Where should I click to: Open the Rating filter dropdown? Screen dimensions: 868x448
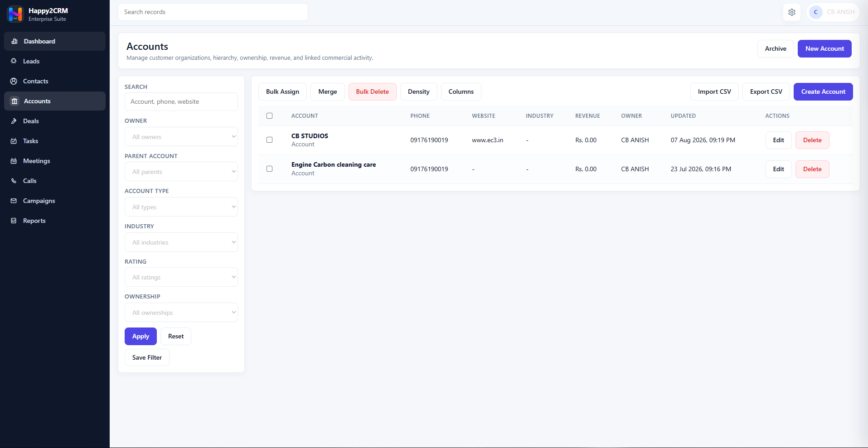tap(181, 277)
